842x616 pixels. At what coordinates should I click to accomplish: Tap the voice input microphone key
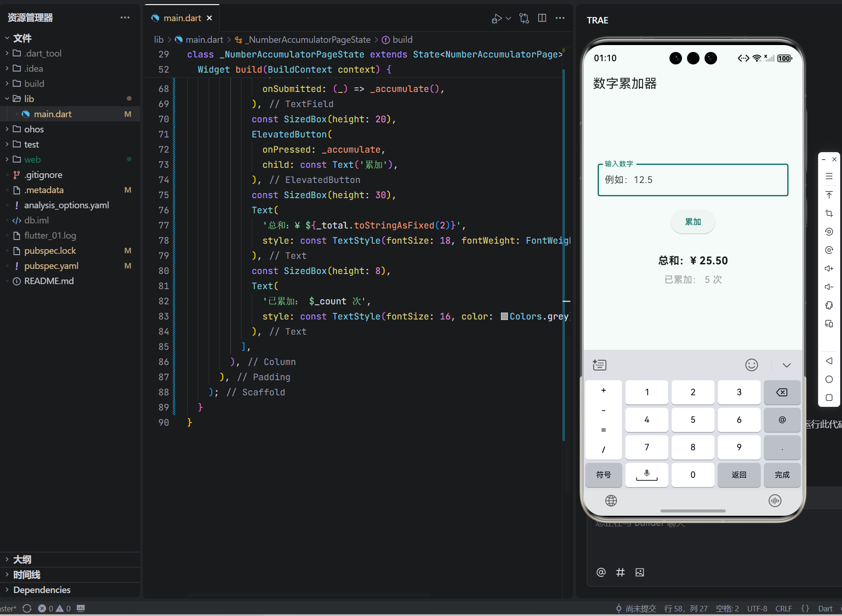[647, 475]
